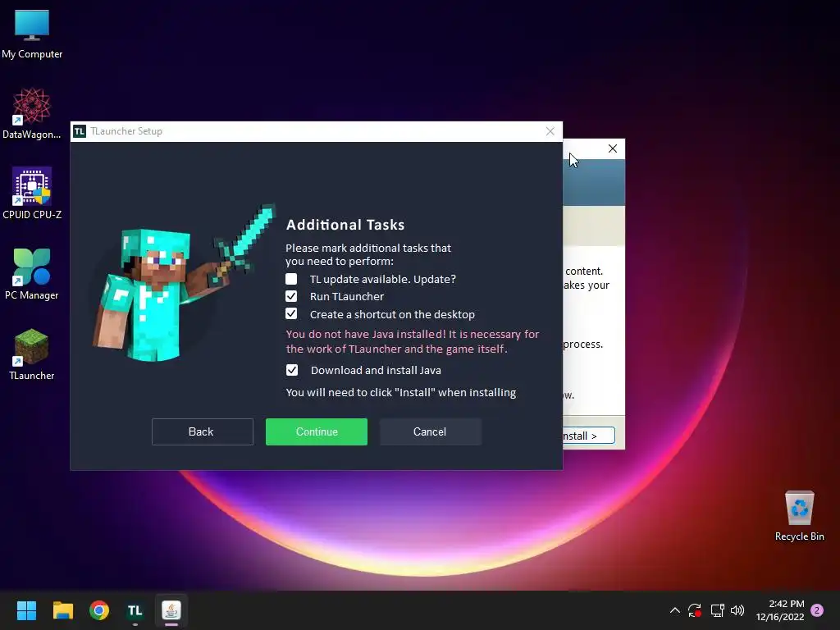
Task: Click the sync update tray icon
Action: (695, 610)
